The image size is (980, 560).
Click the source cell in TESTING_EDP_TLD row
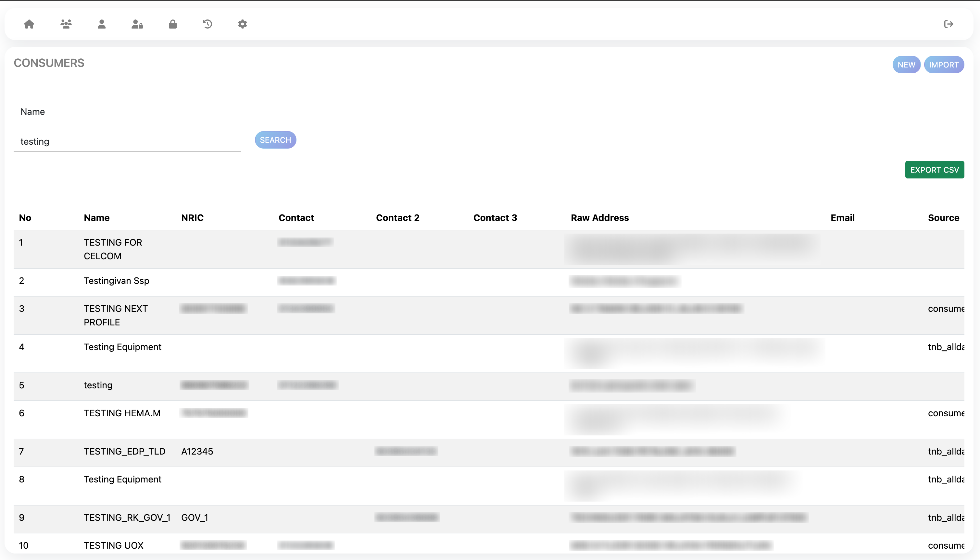(x=946, y=452)
